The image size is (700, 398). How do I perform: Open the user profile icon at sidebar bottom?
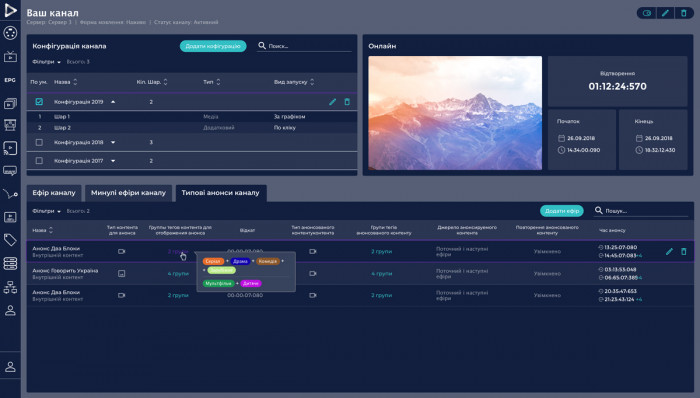click(10, 367)
